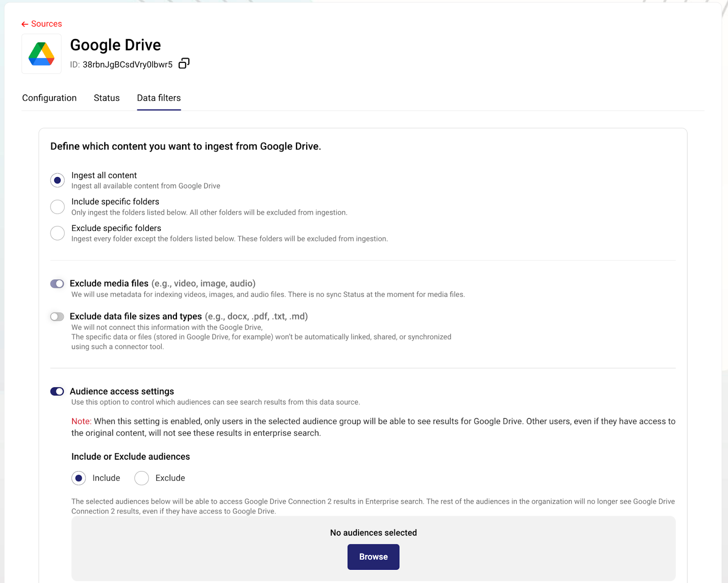Select Include audiences radio button
The image size is (728, 583).
(79, 478)
